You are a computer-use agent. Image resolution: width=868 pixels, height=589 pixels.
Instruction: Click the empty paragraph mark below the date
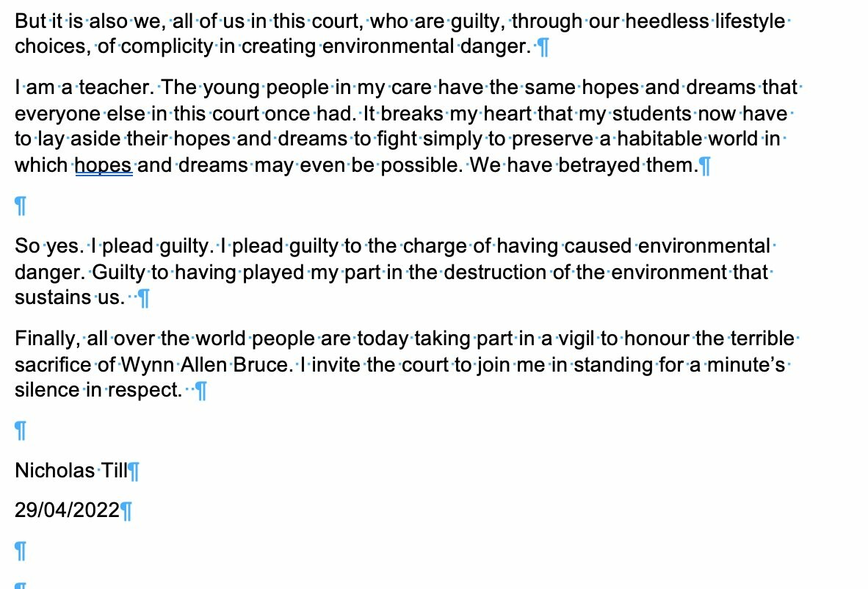[21, 550]
